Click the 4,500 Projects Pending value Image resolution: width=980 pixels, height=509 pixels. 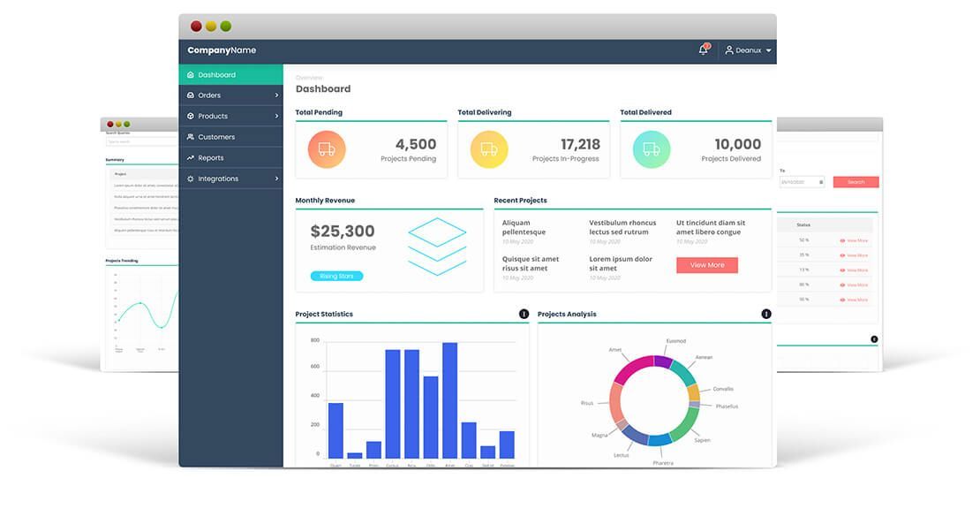[x=416, y=144]
